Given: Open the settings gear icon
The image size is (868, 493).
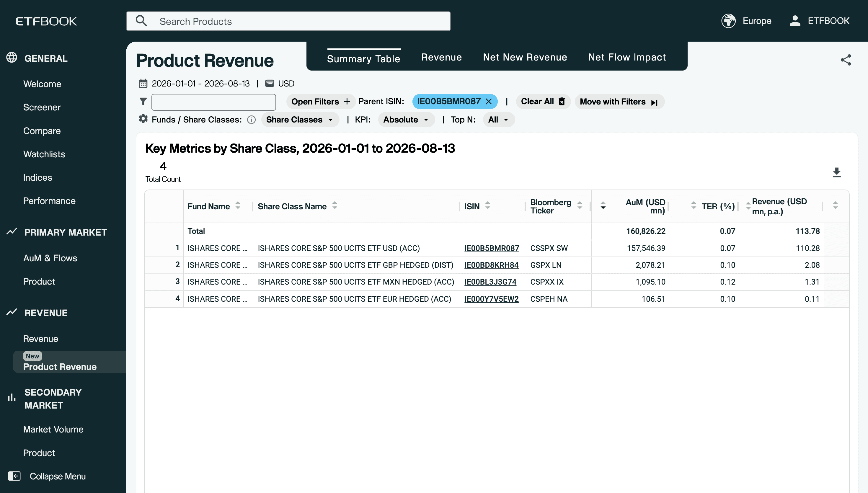Looking at the screenshot, I should pyautogui.click(x=143, y=119).
